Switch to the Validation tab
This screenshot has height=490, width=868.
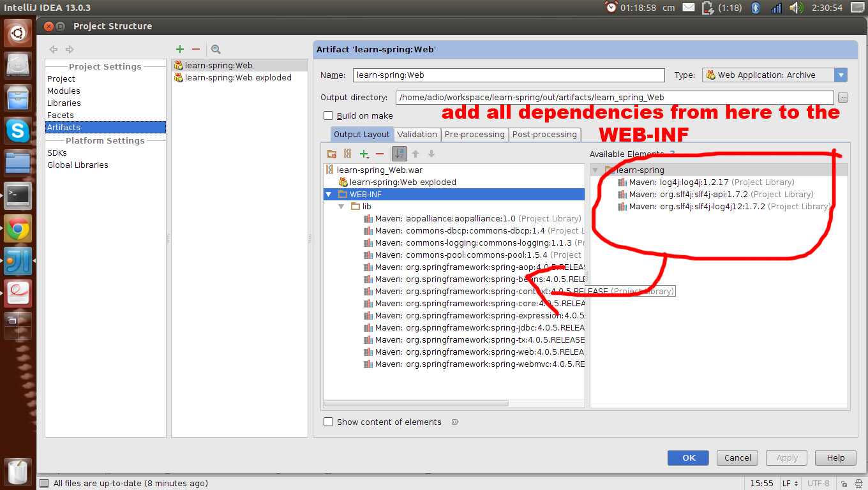tap(417, 134)
